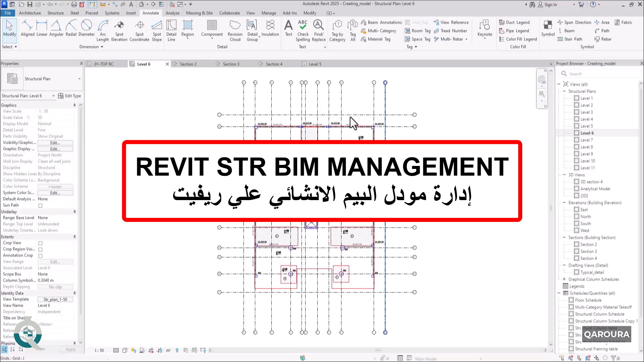Select the Detail Line tool

(171, 31)
